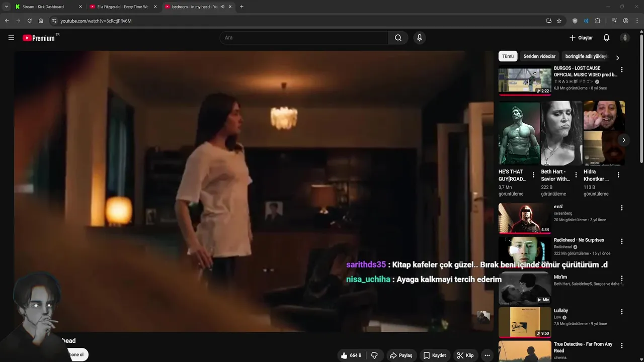Click the Oluştur create button
The image size is (644, 362).
(x=581, y=38)
